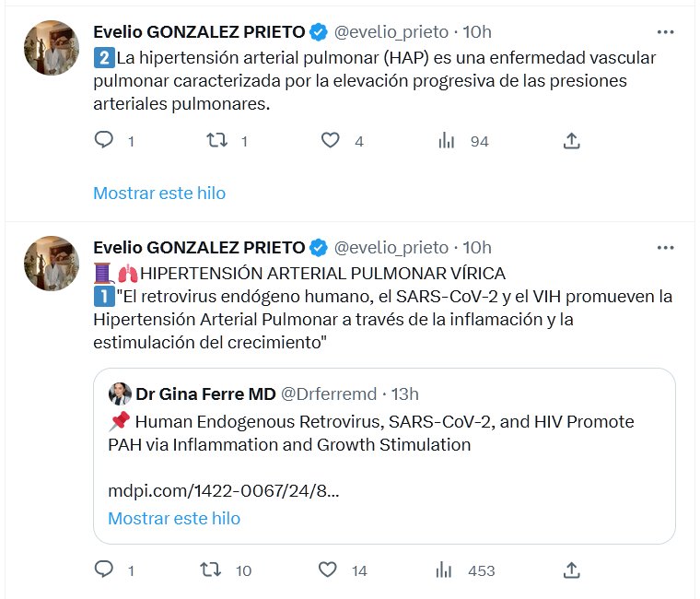This screenshot has width=700, height=599.
Task: Retweet the tweet with 10 retweets
Action: [213, 570]
